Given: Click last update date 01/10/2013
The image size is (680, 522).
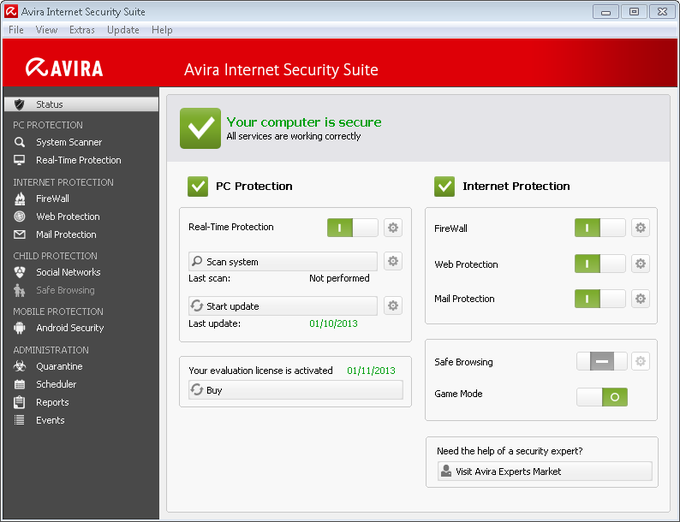Looking at the screenshot, I should (333, 323).
